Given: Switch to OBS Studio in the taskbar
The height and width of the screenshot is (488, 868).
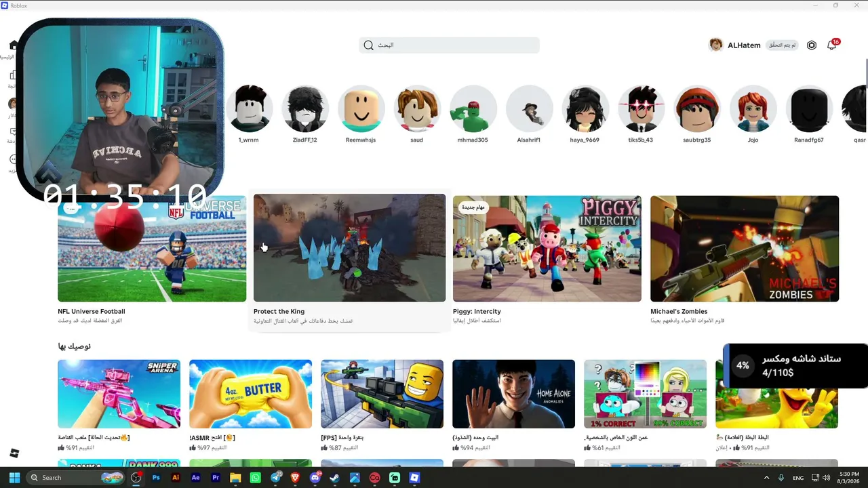Looking at the screenshot, I should click(136, 478).
